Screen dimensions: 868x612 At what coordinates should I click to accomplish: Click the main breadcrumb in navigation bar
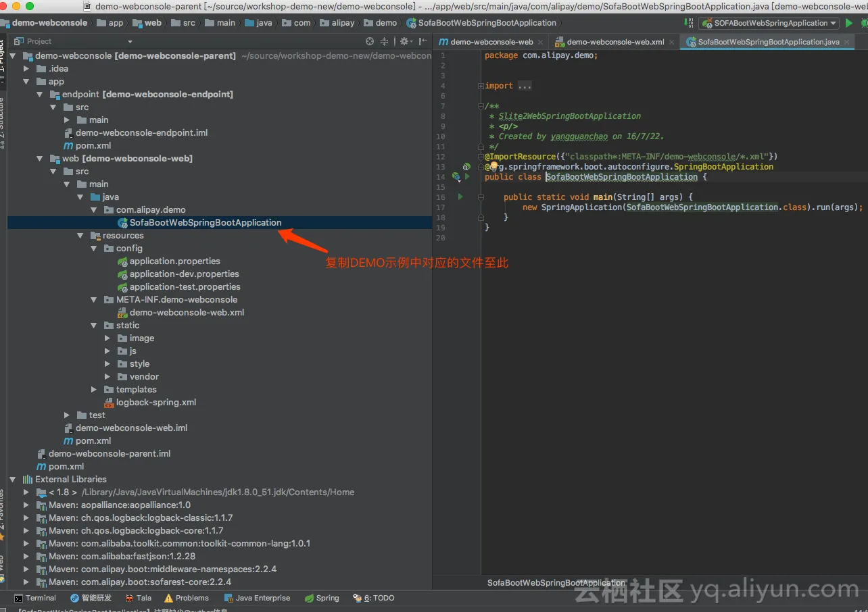[220, 23]
